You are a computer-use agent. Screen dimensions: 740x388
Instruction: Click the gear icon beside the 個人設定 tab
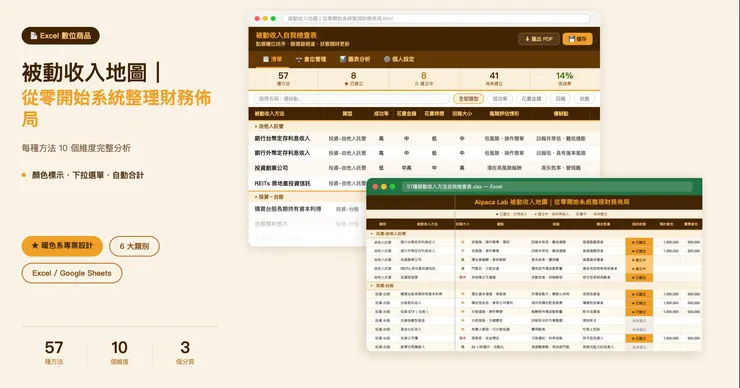tap(387, 59)
